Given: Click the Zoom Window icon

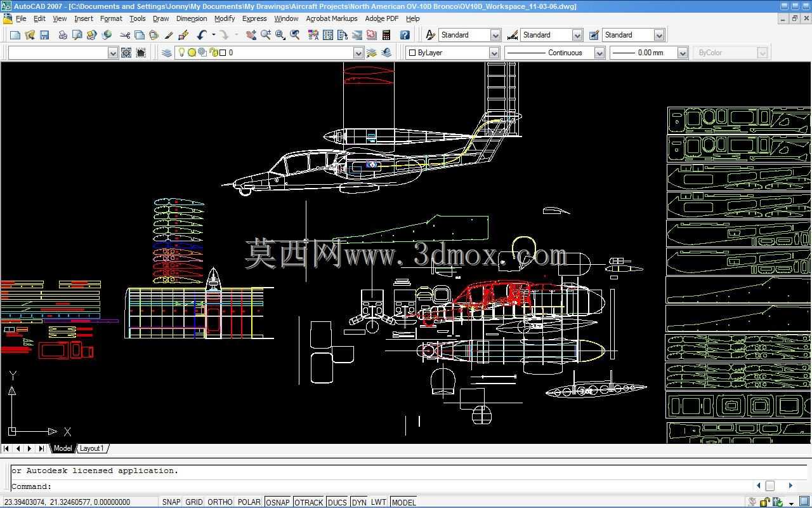Looking at the screenshot, I should pyautogui.click(x=280, y=35).
